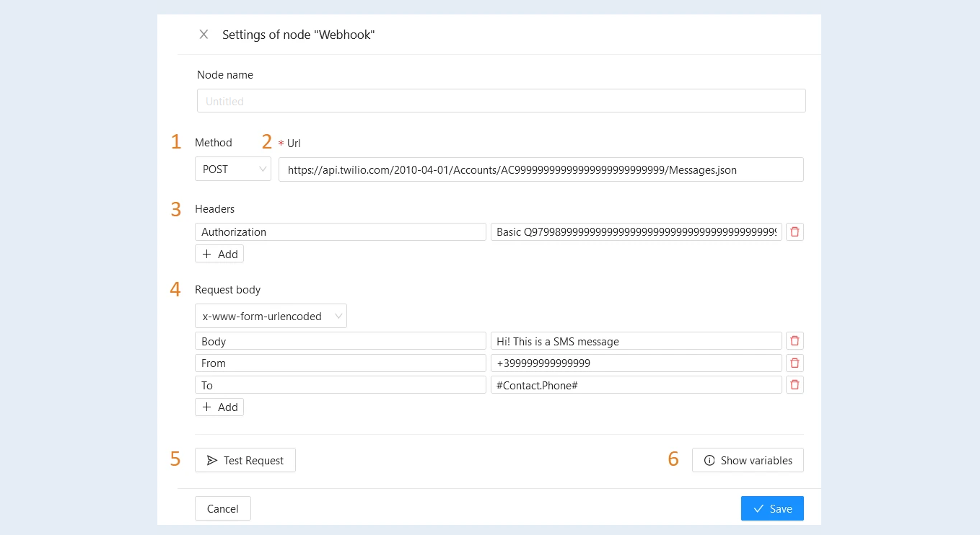Click the 'Settings of node "Webhook"' title
Image resolution: width=980 pixels, height=535 pixels.
tap(299, 35)
